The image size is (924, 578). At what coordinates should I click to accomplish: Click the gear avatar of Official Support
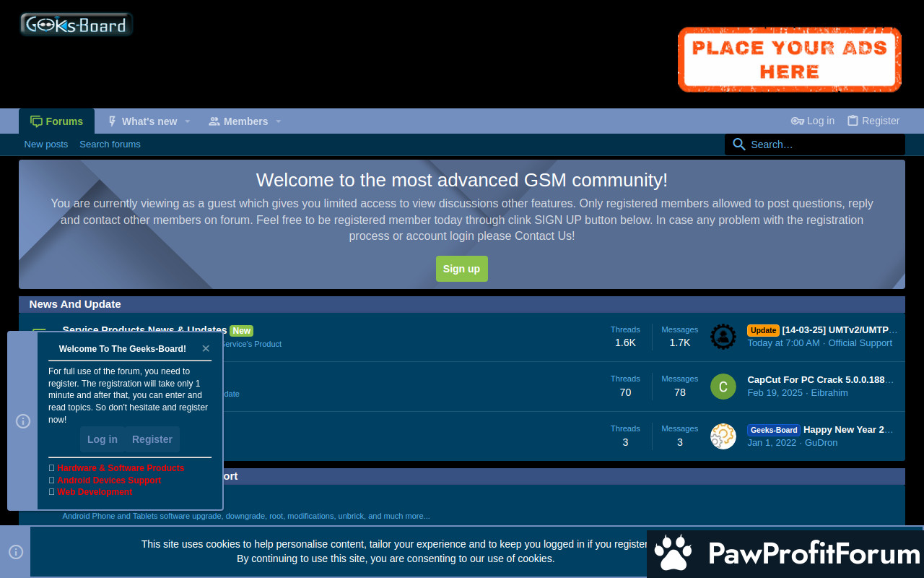[x=723, y=337]
